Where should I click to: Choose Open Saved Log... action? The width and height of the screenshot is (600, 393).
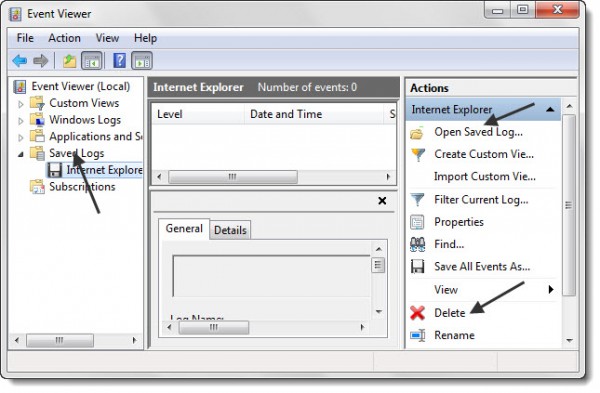(478, 132)
